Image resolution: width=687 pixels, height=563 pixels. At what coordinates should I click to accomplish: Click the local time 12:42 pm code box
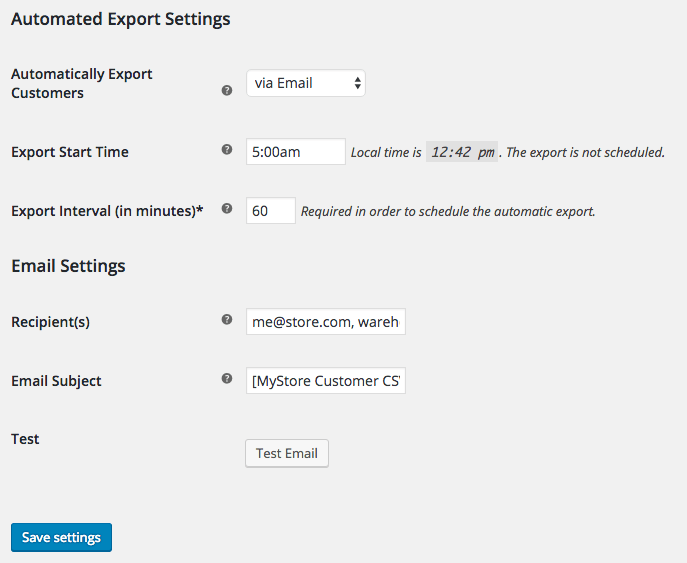pos(462,152)
